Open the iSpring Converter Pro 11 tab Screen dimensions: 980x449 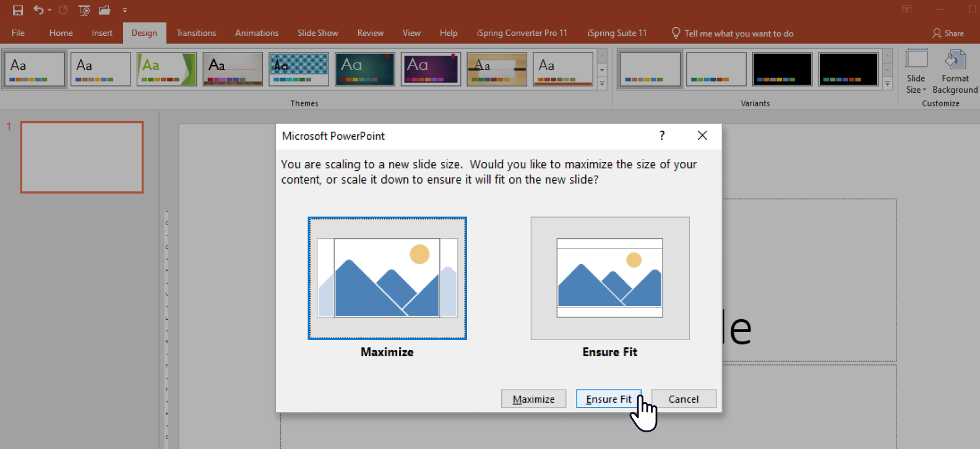pos(522,33)
